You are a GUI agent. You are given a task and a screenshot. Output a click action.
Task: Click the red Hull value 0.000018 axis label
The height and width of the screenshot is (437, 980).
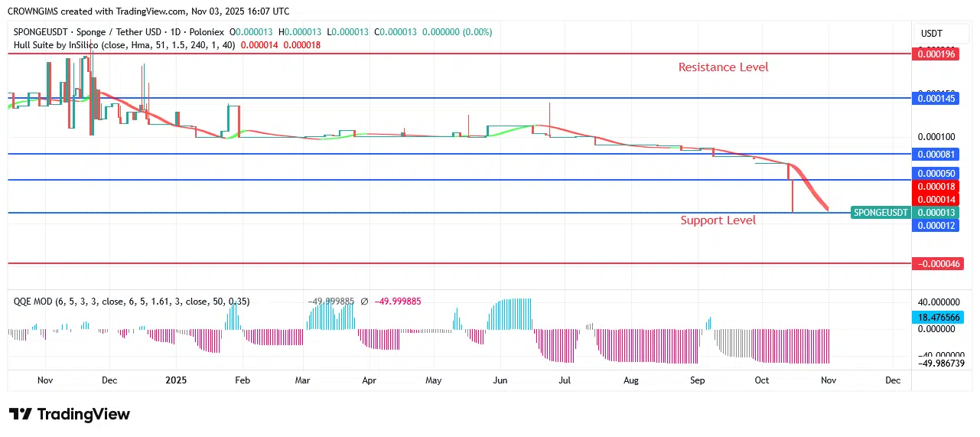[x=937, y=187]
